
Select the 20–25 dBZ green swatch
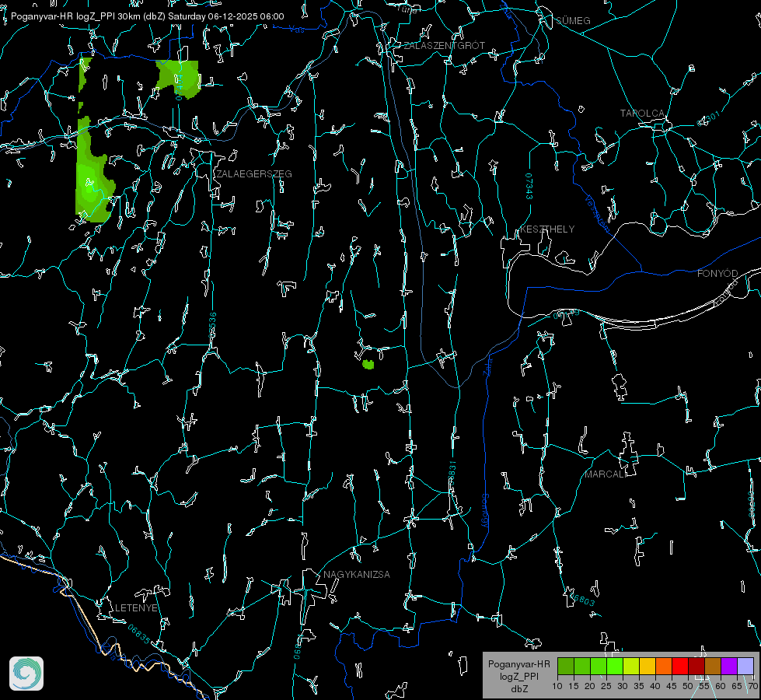[599, 666]
